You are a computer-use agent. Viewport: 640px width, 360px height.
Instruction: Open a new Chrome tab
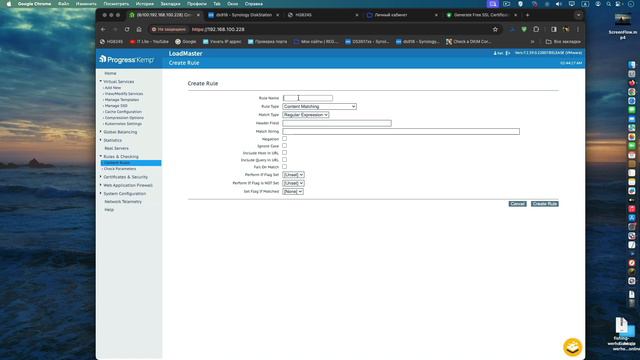tap(527, 15)
